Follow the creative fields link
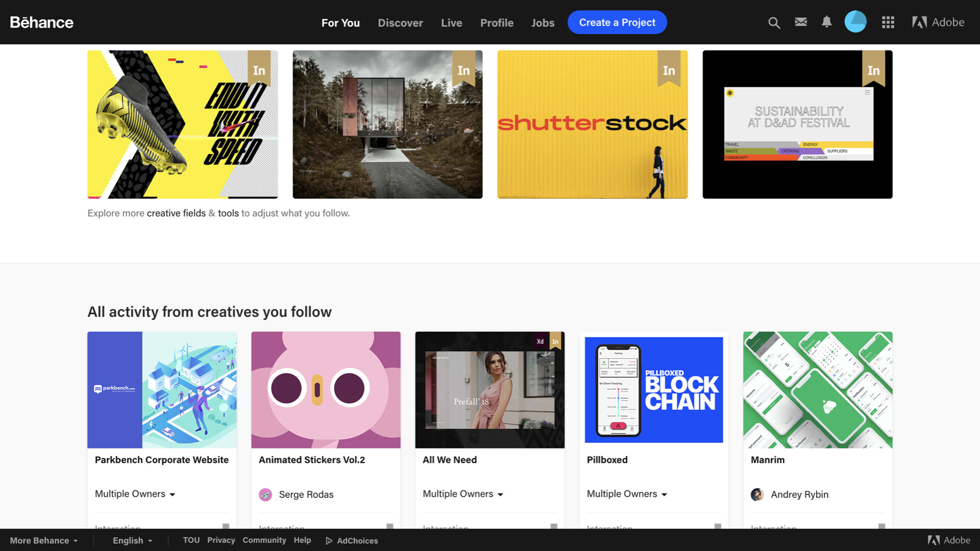 point(176,213)
